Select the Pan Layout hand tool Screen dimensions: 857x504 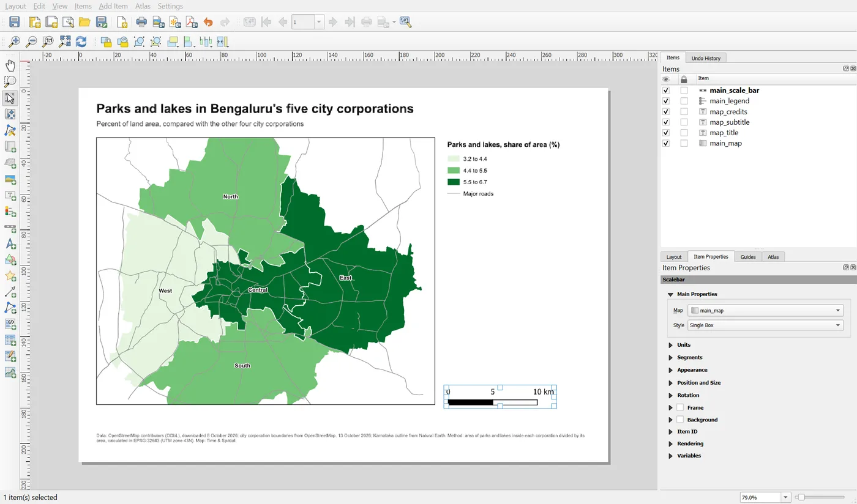pos(10,65)
